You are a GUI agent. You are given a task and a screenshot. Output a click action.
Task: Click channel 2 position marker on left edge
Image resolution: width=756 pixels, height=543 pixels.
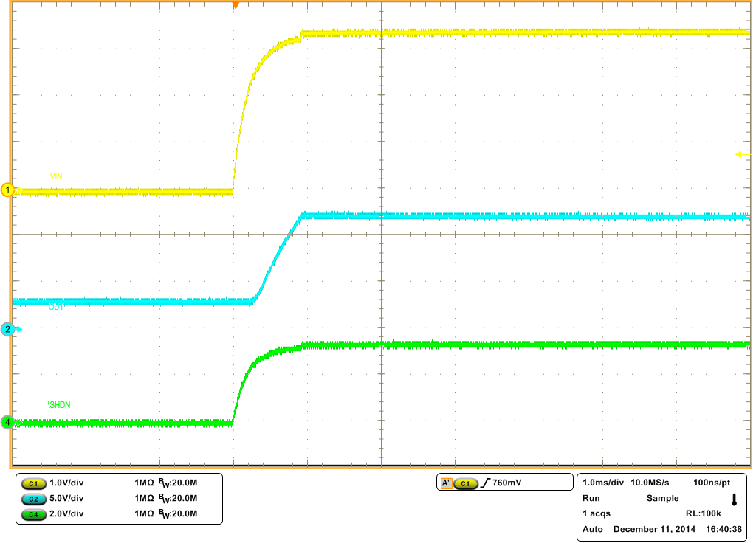coord(7,330)
